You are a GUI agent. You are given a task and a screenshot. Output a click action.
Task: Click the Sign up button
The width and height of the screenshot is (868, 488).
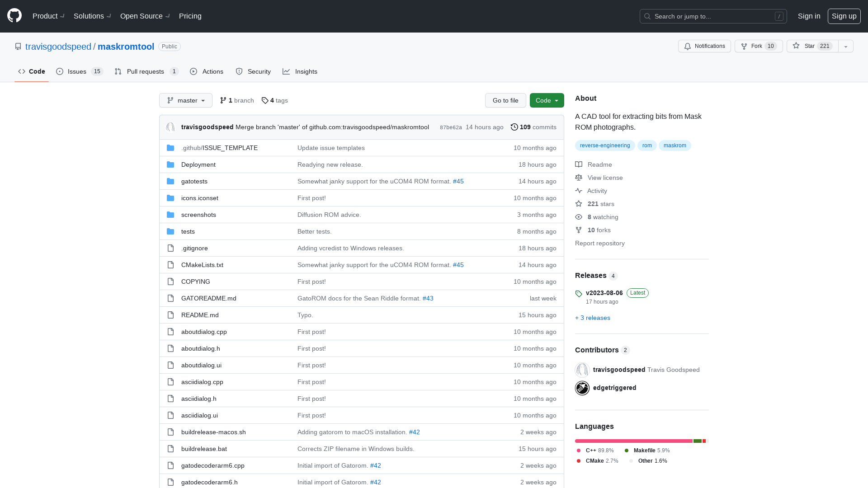pos(844,16)
